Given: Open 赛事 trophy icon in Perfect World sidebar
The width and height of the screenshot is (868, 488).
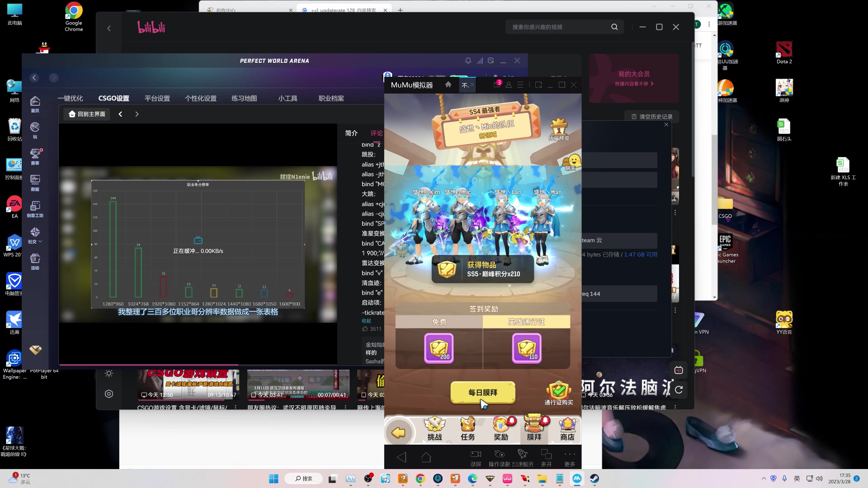Looking at the screenshot, I should tap(35, 156).
